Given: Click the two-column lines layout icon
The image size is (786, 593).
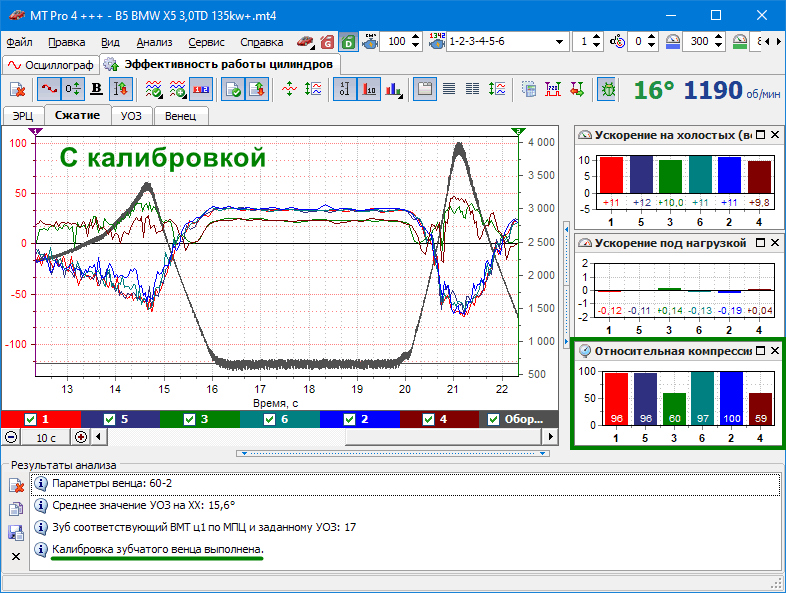Looking at the screenshot, I should pos(473,89).
